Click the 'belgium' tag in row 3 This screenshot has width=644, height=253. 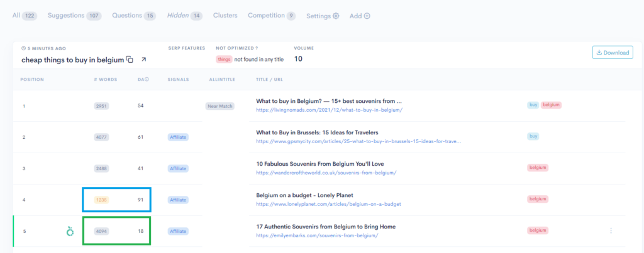538,168
